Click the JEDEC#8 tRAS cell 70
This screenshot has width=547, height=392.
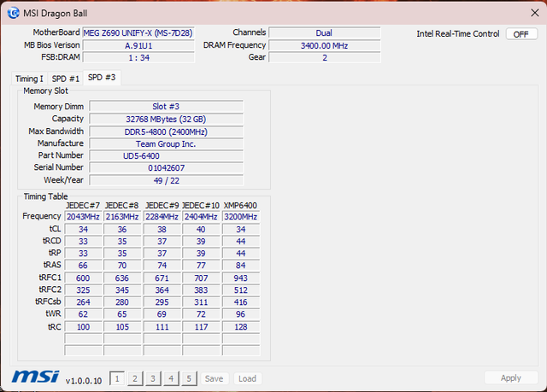(x=122, y=266)
